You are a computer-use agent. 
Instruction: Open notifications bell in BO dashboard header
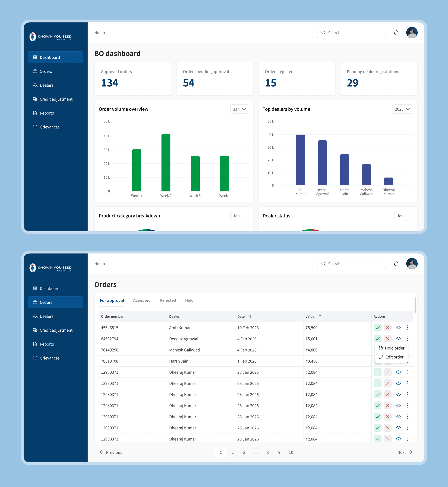(x=396, y=32)
